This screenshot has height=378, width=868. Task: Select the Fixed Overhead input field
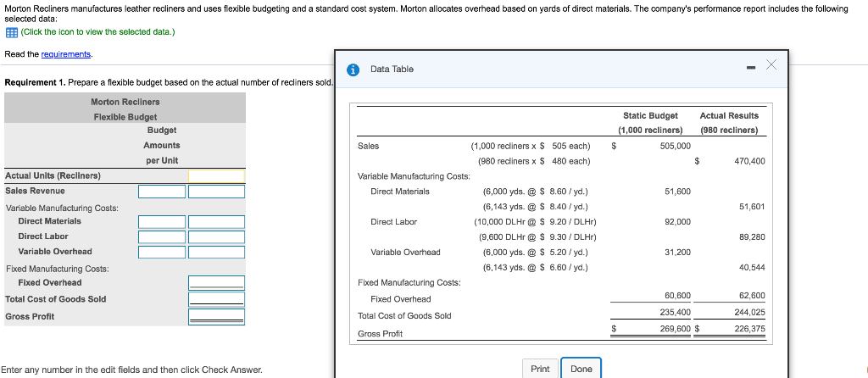click(216, 283)
